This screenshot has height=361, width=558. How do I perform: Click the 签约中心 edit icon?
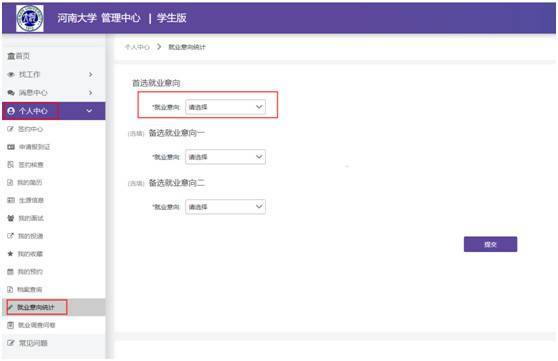pyautogui.click(x=11, y=129)
